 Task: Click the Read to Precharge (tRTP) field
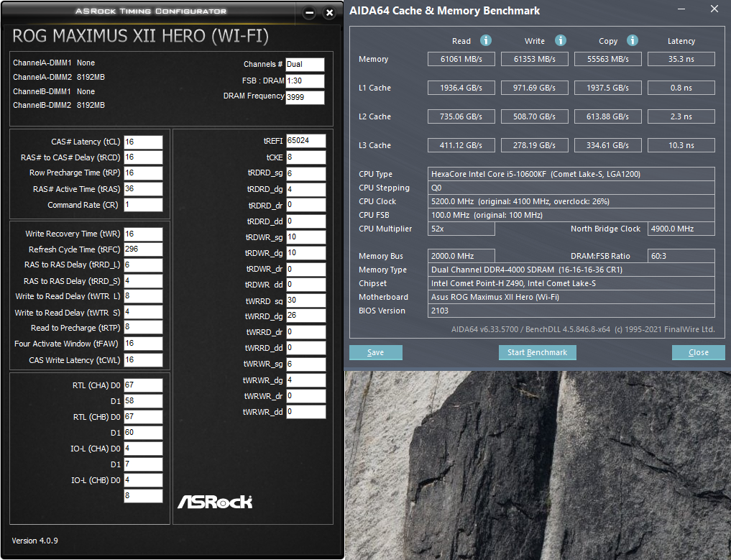(x=143, y=327)
